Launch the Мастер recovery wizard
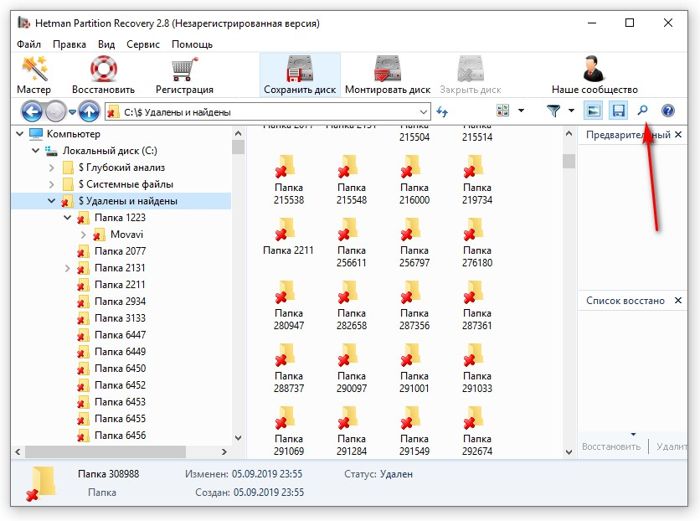The image size is (700, 521). (x=34, y=75)
